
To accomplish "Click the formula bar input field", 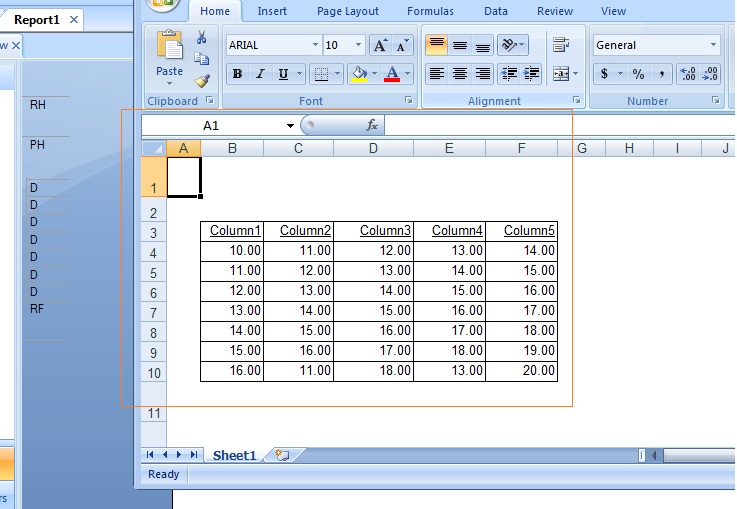I will [x=550, y=126].
